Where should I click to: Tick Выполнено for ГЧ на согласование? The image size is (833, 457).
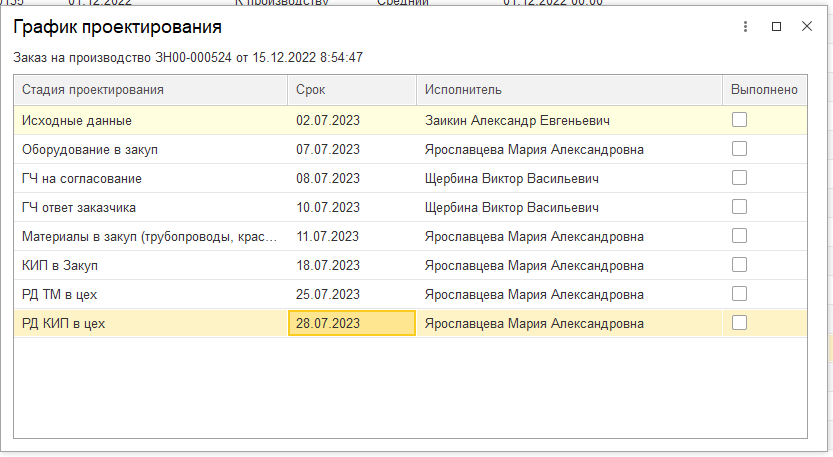click(739, 177)
